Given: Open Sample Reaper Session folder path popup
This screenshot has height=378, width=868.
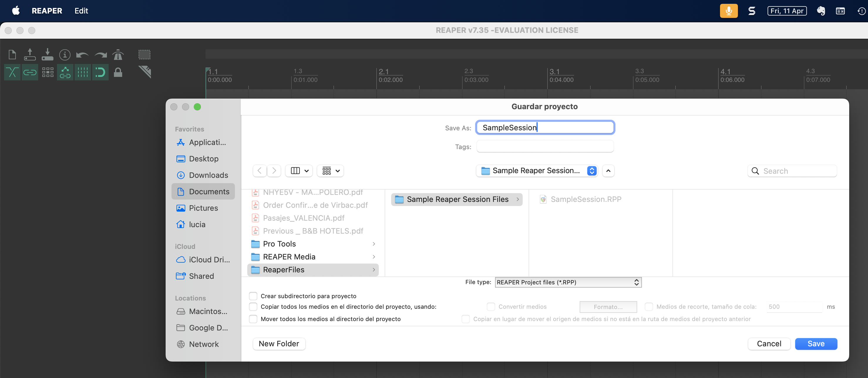Looking at the screenshot, I should pyautogui.click(x=536, y=171).
